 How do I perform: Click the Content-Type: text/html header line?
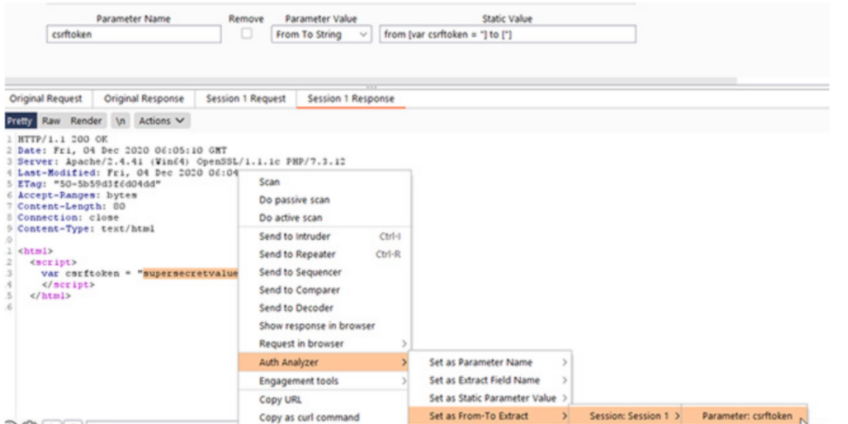click(86, 229)
